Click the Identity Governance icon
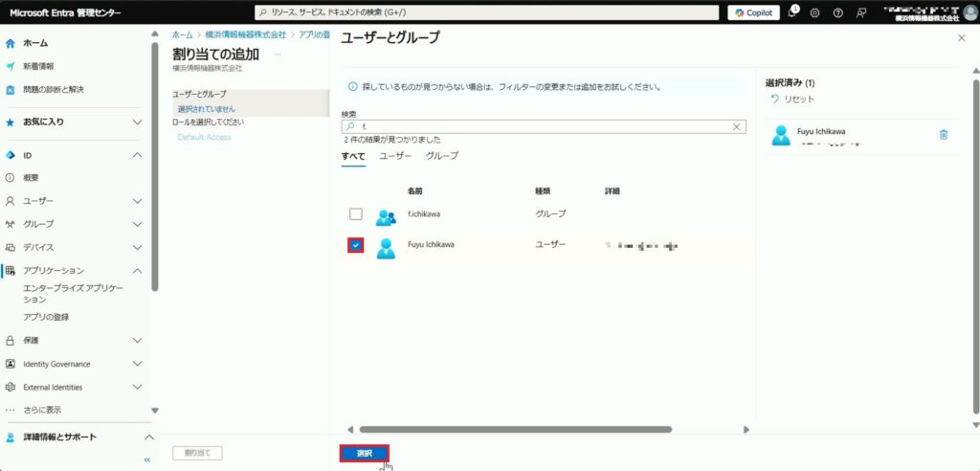The width and height of the screenshot is (980, 471). click(10, 364)
